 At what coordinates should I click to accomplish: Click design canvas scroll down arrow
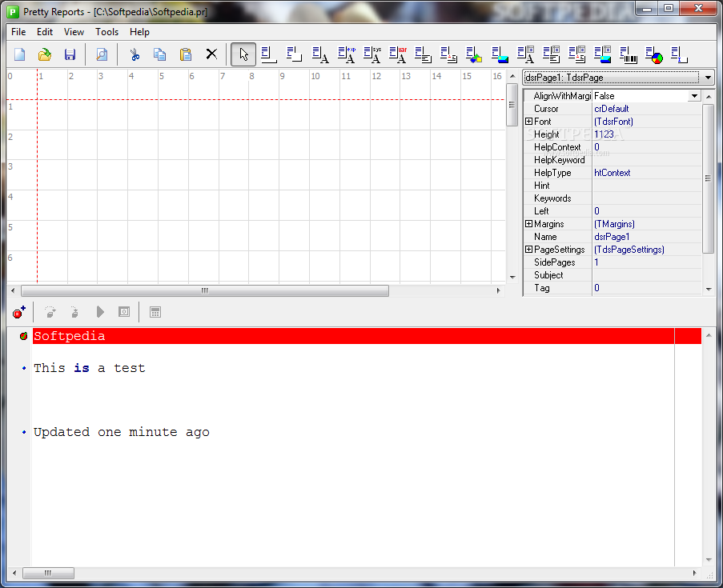512,277
